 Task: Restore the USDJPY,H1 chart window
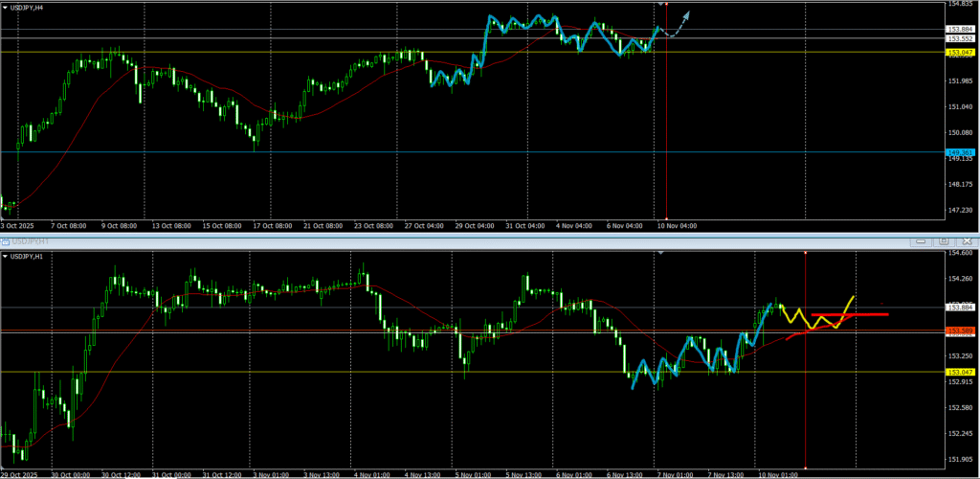click(x=943, y=241)
